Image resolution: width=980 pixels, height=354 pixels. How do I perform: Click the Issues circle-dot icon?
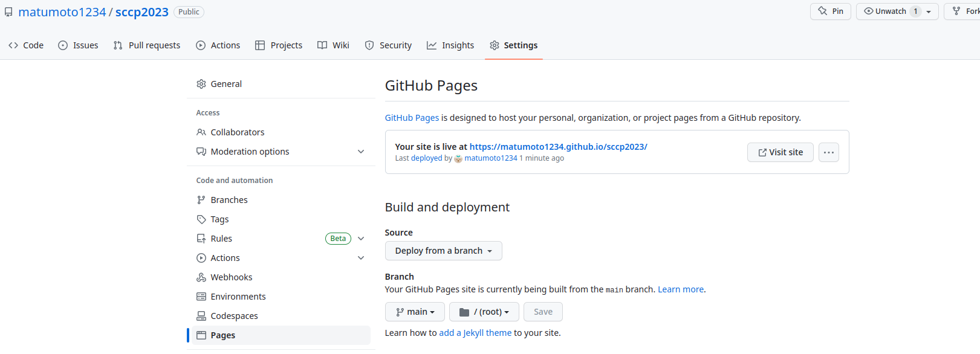pos(63,45)
